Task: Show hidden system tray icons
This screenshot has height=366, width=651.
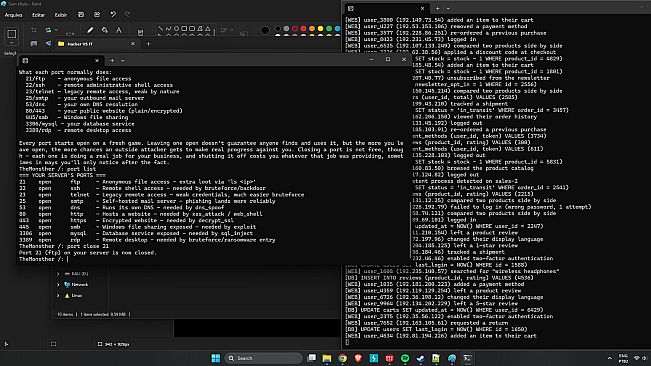Action: [609, 358]
